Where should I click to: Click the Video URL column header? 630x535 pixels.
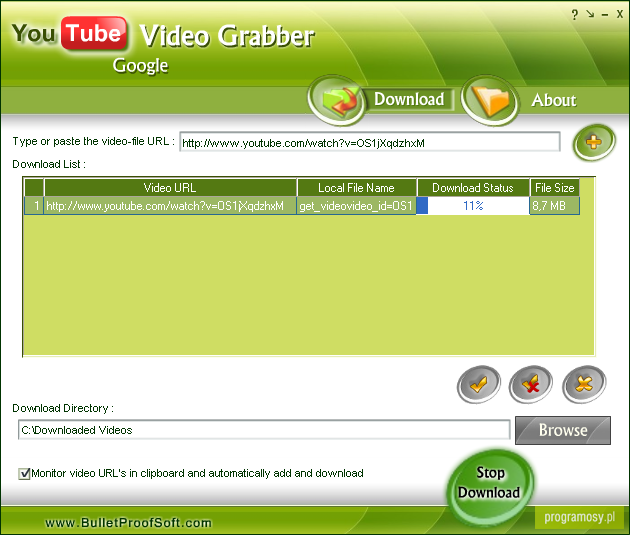(170, 188)
